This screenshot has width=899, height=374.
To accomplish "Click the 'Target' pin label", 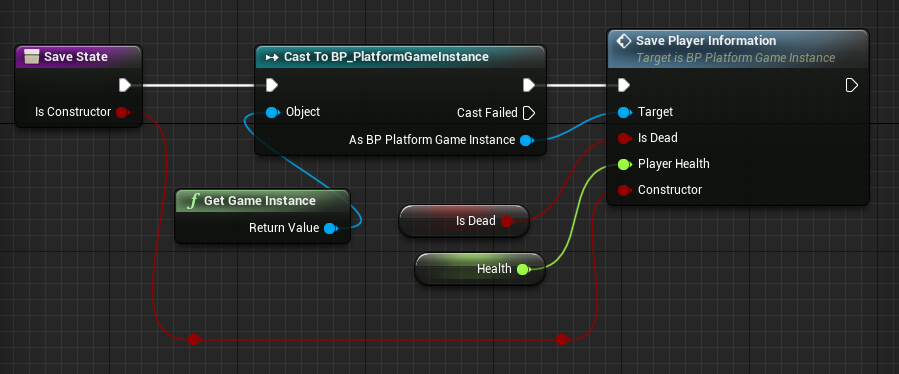I will 655,112.
